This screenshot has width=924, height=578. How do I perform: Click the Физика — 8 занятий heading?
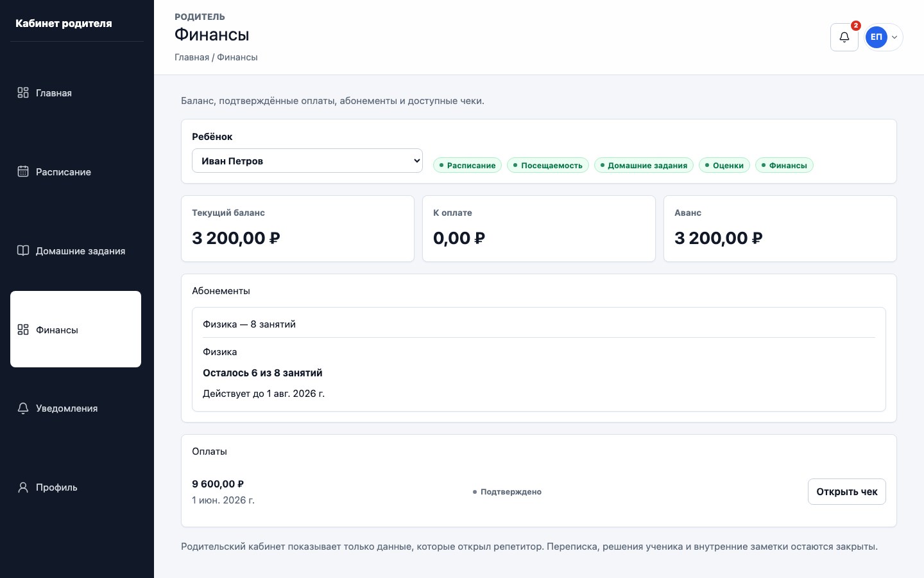[x=249, y=324]
